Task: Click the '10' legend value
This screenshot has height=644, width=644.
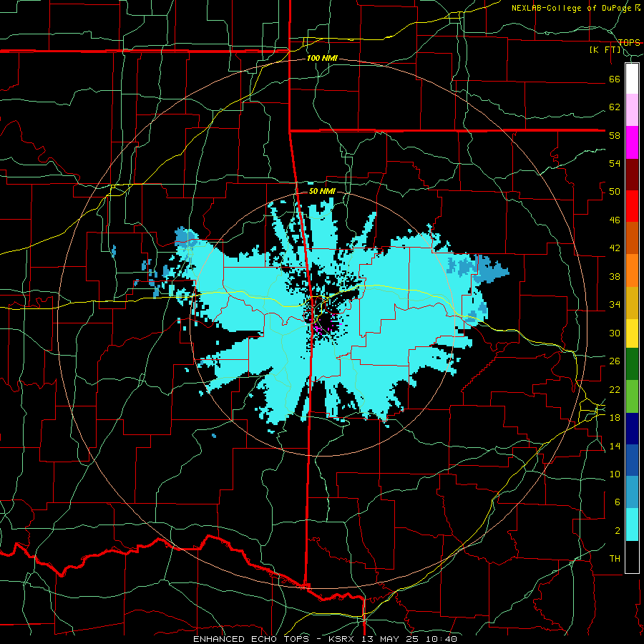Action: tap(615, 474)
